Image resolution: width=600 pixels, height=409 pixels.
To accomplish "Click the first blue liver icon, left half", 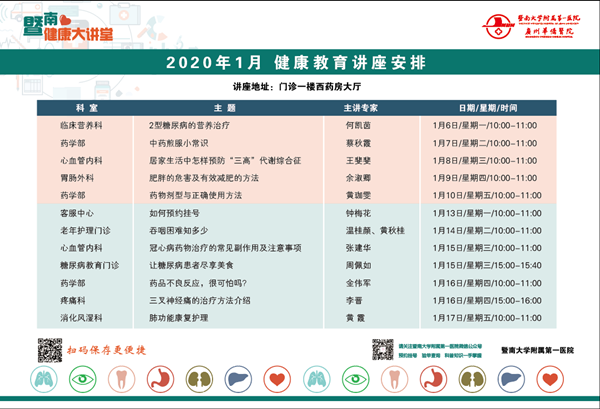I will coord(238,379).
